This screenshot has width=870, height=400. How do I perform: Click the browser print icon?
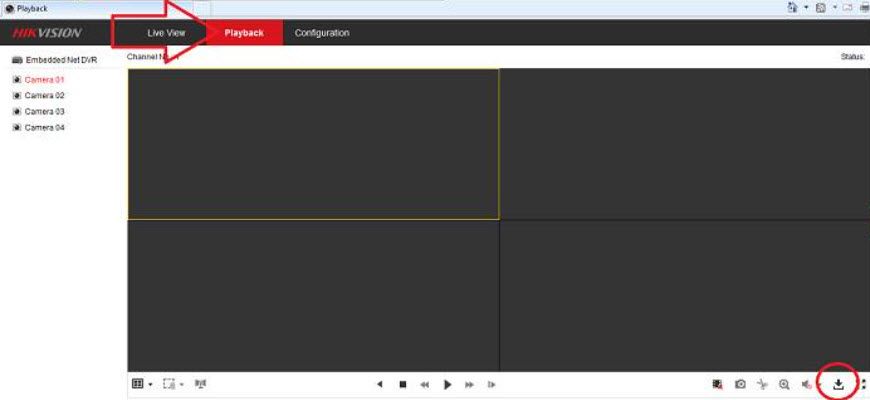tap(865, 8)
